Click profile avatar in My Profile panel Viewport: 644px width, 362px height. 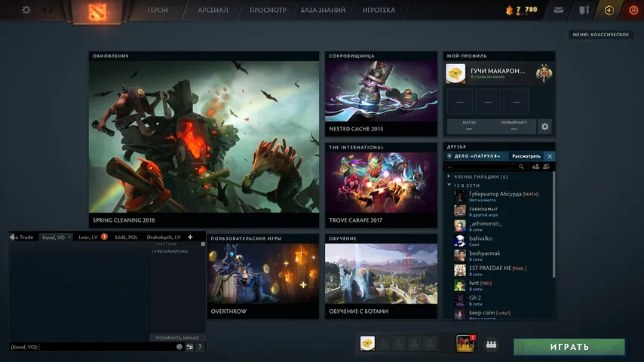pyautogui.click(x=455, y=74)
